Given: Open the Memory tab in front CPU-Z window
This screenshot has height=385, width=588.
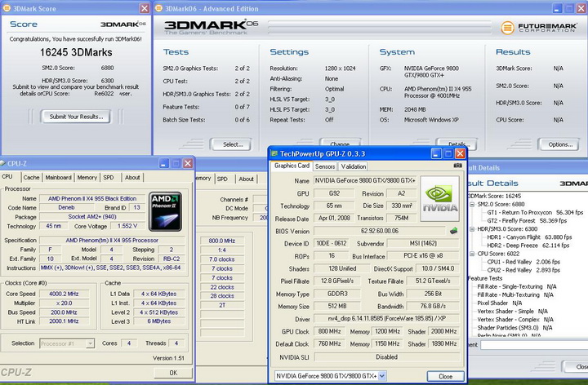Looking at the screenshot, I should coord(87,178).
